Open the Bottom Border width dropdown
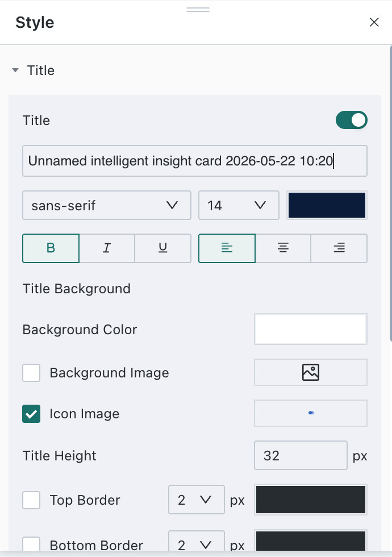The image size is (392, 557). (x=197, y=541)
